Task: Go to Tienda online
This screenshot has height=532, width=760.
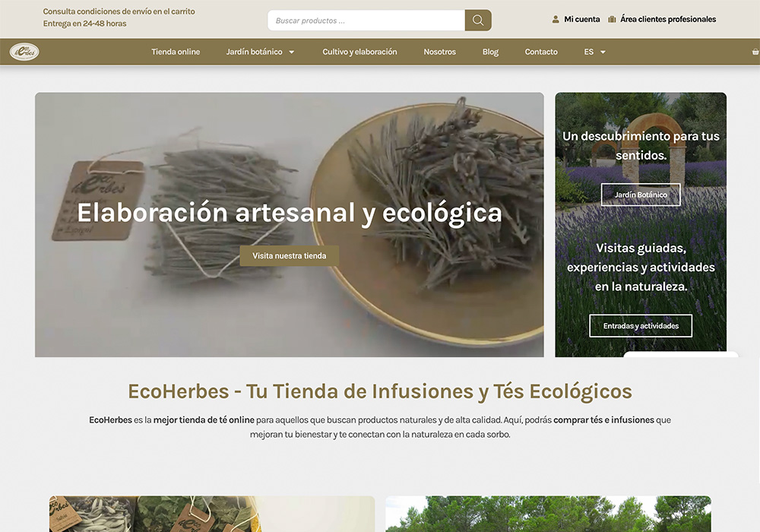Action: (176, 52)
